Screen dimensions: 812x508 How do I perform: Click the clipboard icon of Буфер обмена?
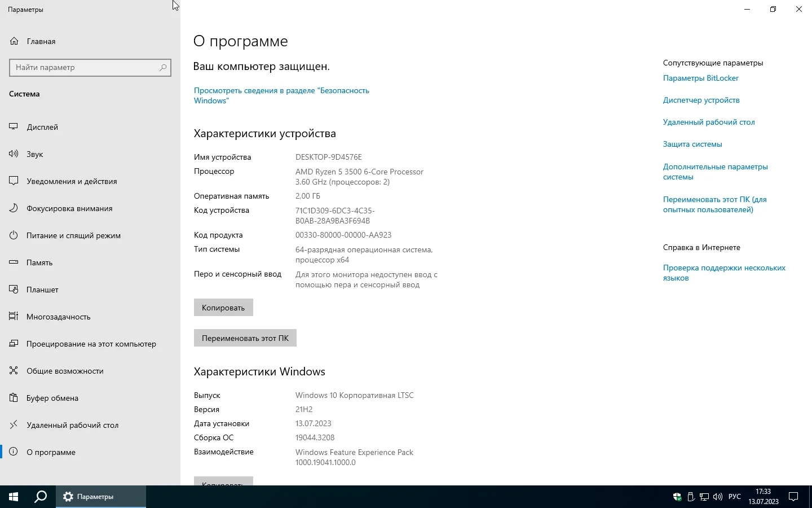pos(14,398)
